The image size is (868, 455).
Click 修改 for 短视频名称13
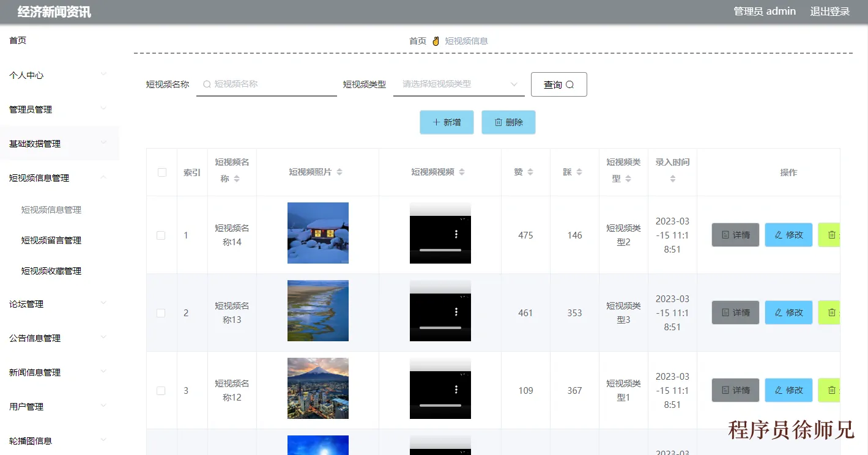point(788,313)
